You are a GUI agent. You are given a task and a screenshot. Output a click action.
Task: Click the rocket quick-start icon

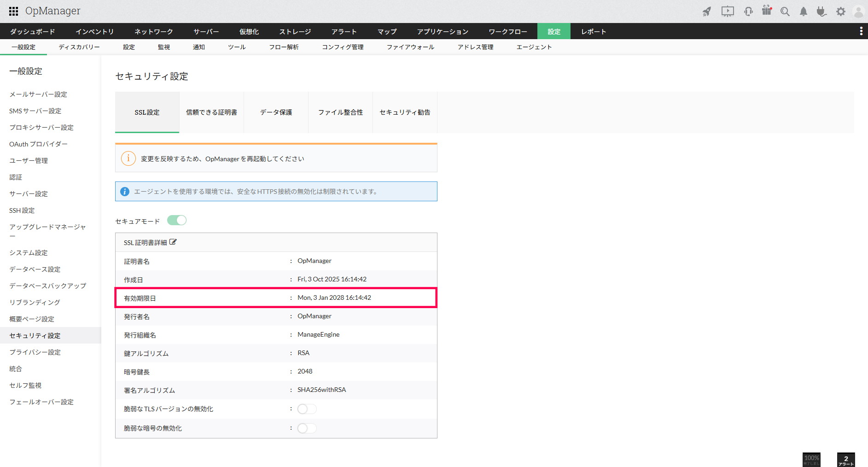click(x=706, y=12)
